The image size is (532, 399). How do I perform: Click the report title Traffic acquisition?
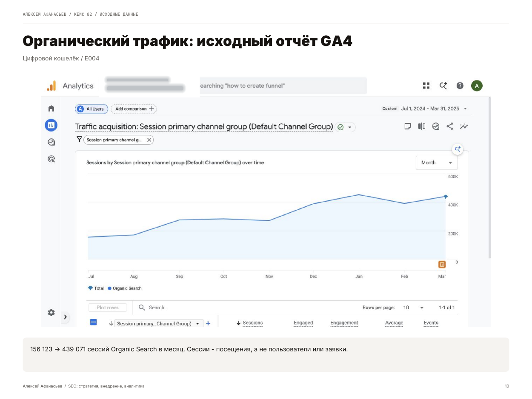[x=204, y=127]
